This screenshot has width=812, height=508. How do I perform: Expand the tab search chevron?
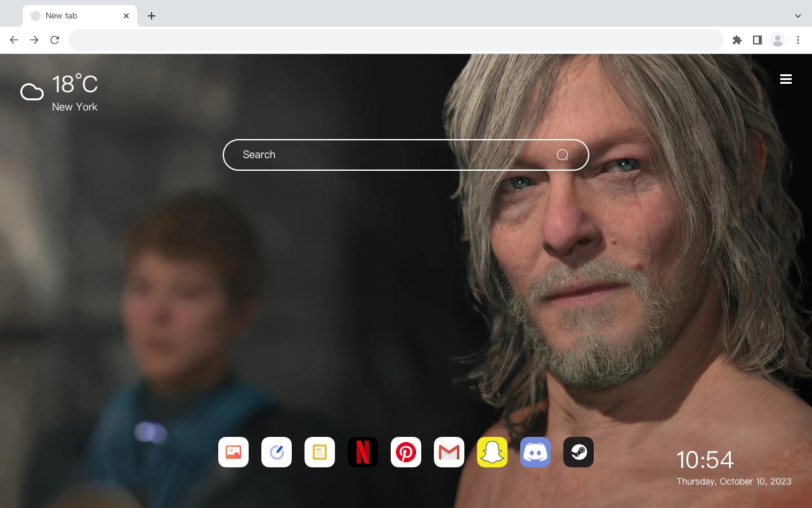coord(798,16)
